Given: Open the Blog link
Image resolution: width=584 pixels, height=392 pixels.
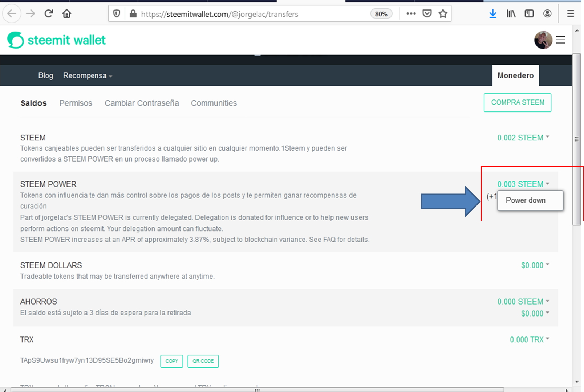Looking at the screenshot, I should (x=46, y=75).
